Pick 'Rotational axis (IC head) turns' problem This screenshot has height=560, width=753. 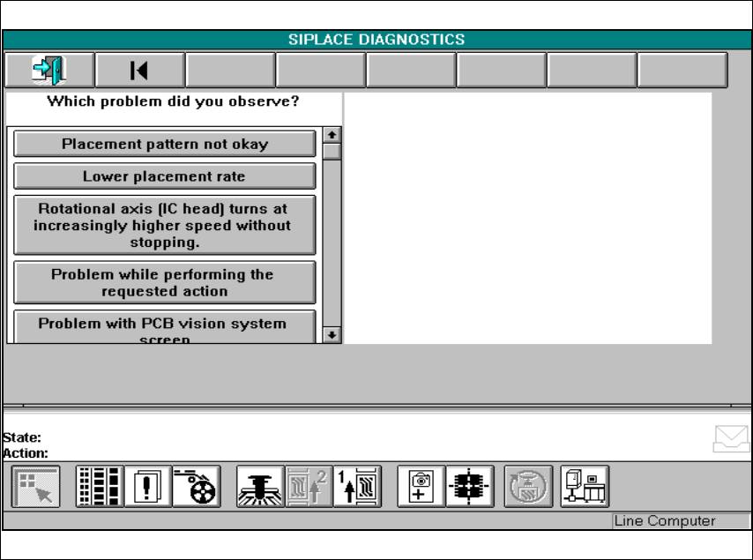coord(165,225)
